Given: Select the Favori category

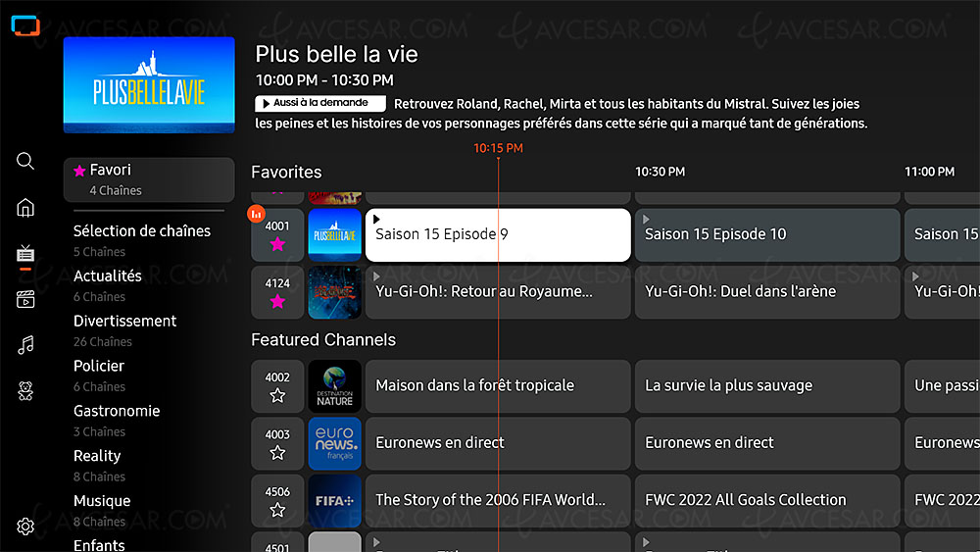Looking at the screenshot, I should [x=149, y=179].
